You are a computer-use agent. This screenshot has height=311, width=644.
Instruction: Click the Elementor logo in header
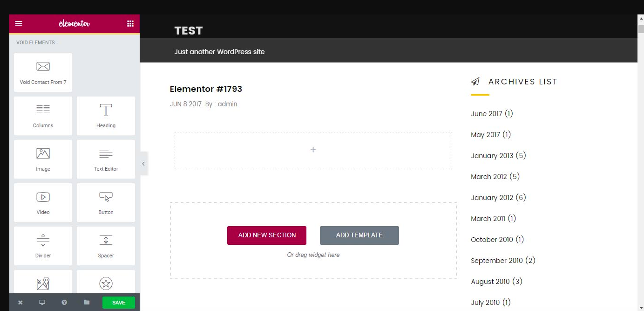coord(75,23)
